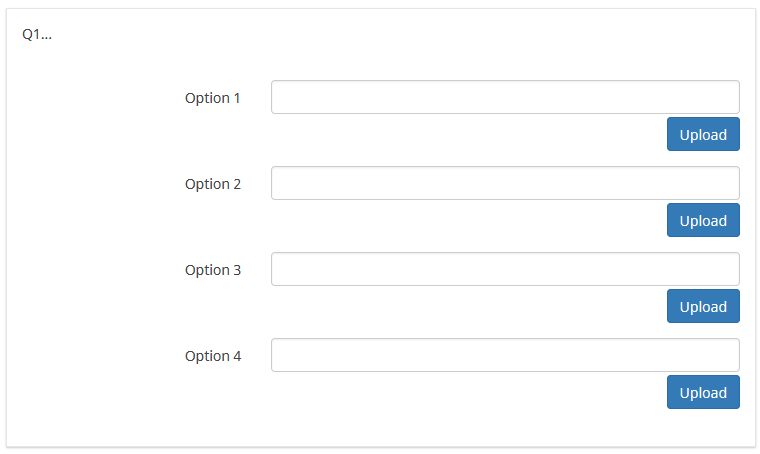760x454 pixels.
Task: Upload a file for the first option
Action: 703,134
